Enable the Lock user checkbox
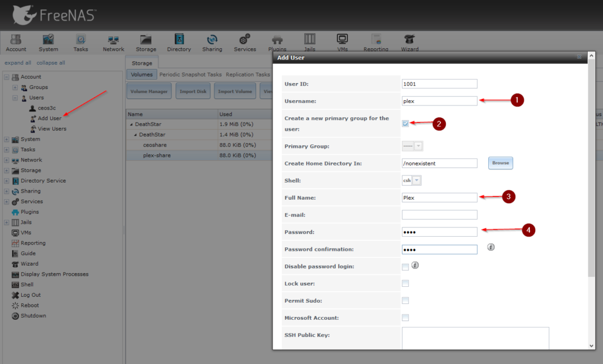This screenshot has height=364, width=603. 405,283
